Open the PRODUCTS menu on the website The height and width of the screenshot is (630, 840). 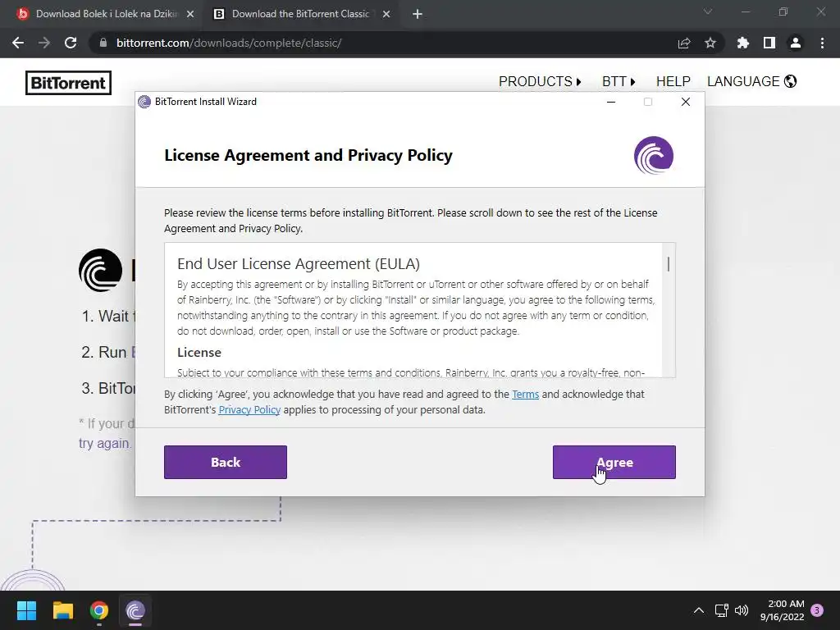[x=540, y=81]
